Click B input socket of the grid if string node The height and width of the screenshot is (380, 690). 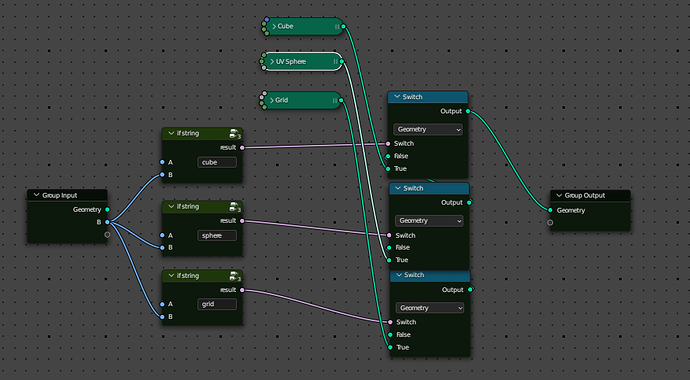[162, 317]
